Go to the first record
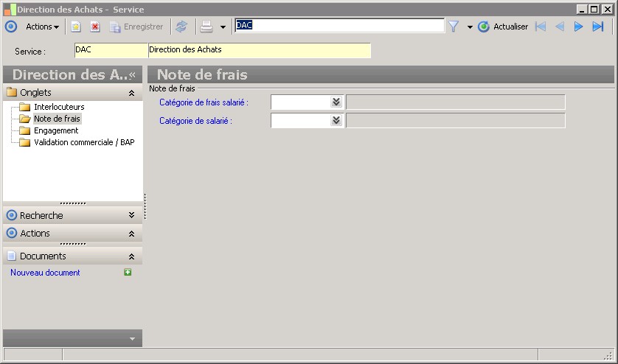Screen dimensions: 618x364 [541, 27]
